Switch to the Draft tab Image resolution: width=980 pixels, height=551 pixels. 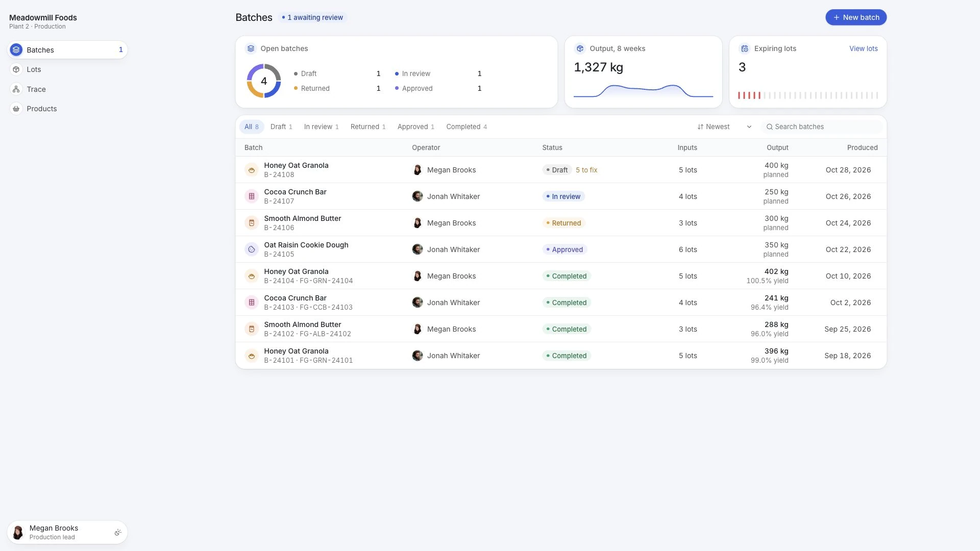click(281, 127)
